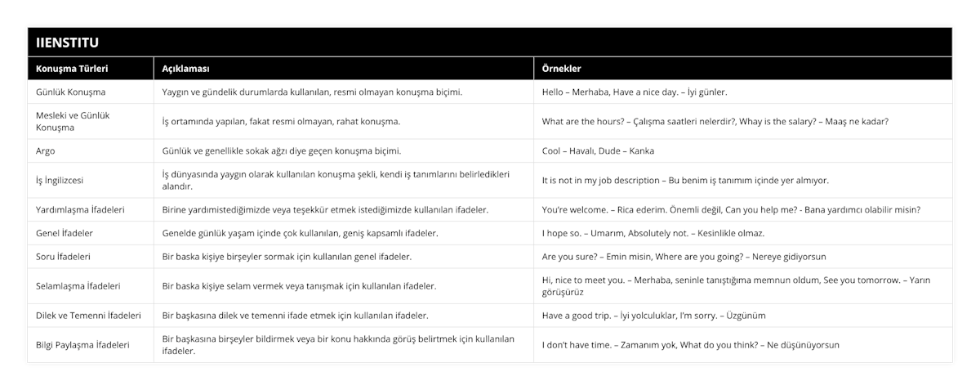
Task: Click the Örnekler column header
Action: (562, 69)
